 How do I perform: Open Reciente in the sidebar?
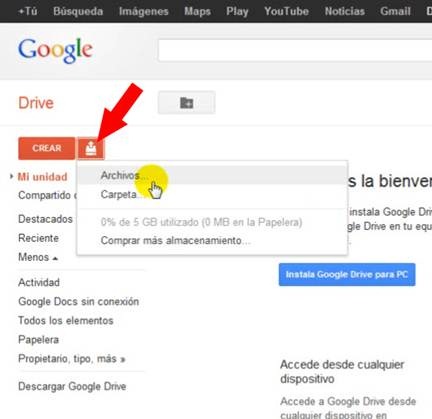[38, 238]
